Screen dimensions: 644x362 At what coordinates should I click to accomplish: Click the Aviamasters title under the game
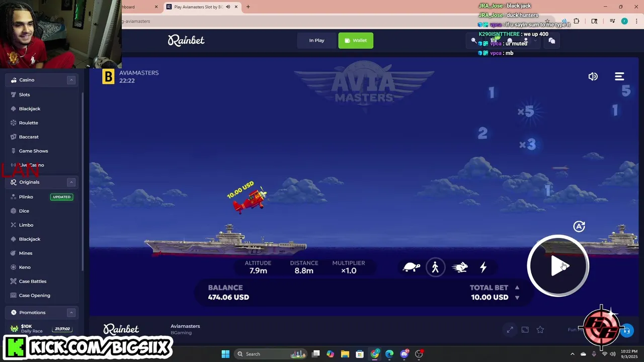pos(185,326)
